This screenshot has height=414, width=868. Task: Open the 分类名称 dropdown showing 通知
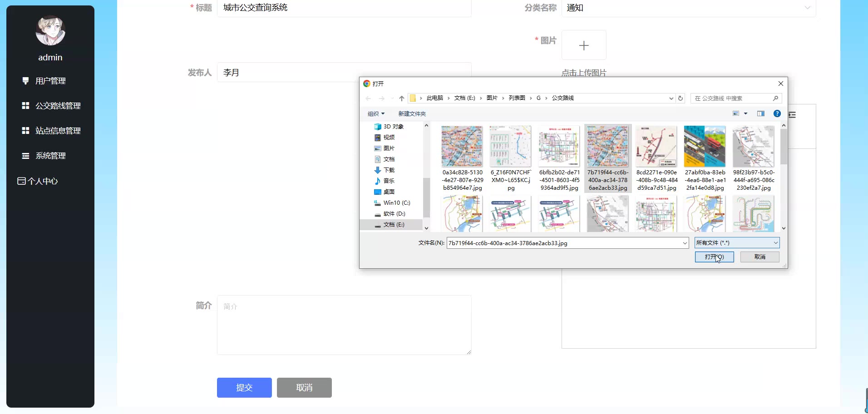689,8
